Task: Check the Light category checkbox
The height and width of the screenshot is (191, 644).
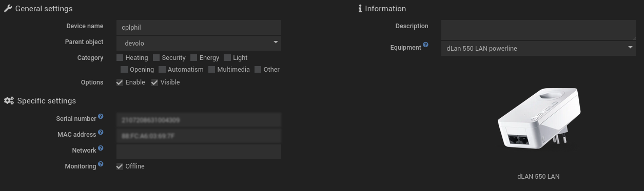Action: point(227,58)
